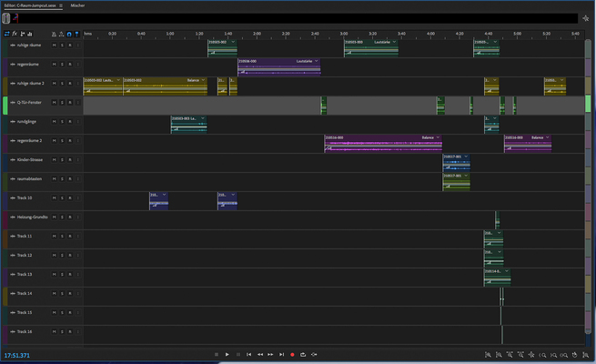The width and height of the screenshot is (596, 364).
Task: Mute the regenräume track
Action: click(x=55, y=63)
